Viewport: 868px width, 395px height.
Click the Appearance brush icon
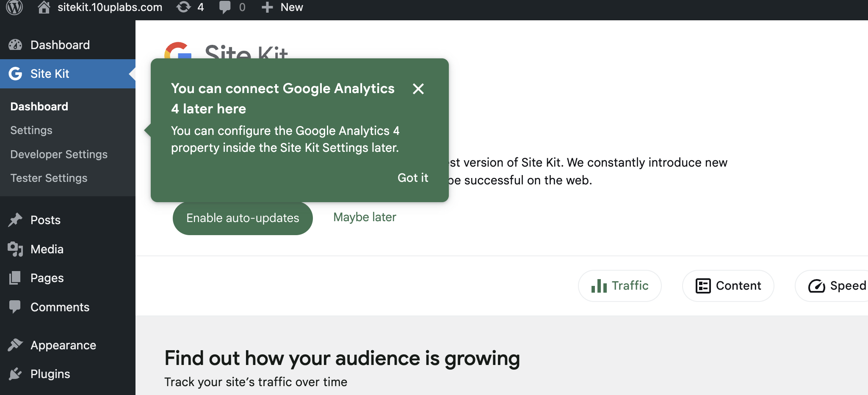click(x=15, y=345)
